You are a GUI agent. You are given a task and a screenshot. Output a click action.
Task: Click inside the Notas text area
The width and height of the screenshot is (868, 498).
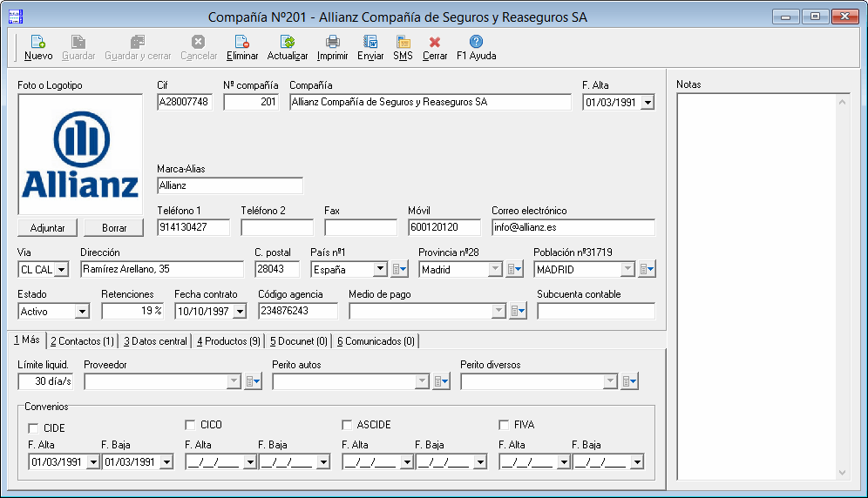756,286
